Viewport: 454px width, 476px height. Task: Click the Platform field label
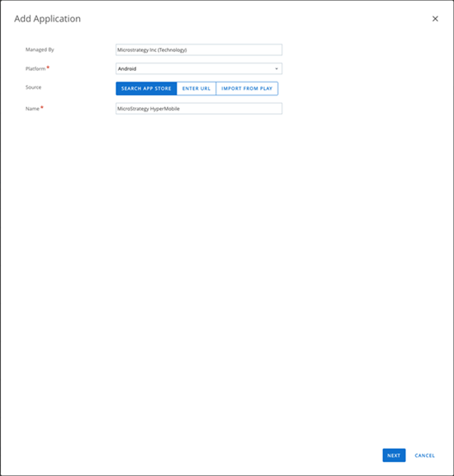tap(35, 68)
